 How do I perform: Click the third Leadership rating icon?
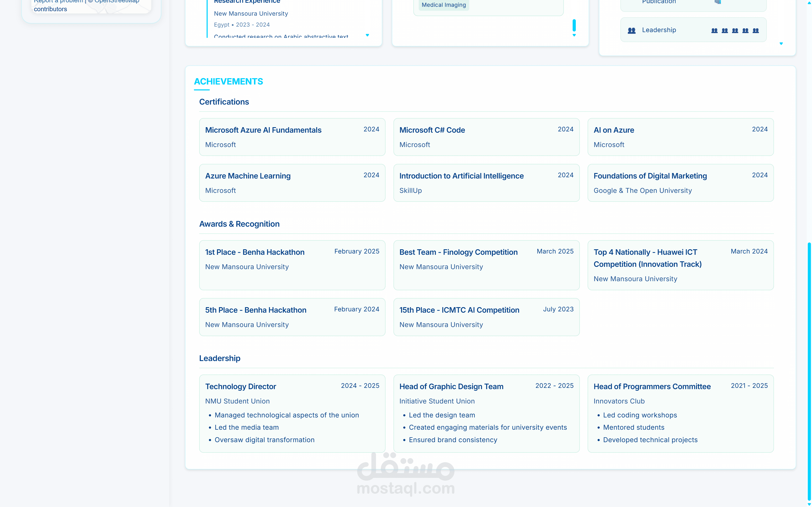pyautogui.click(x=735, y=30)
